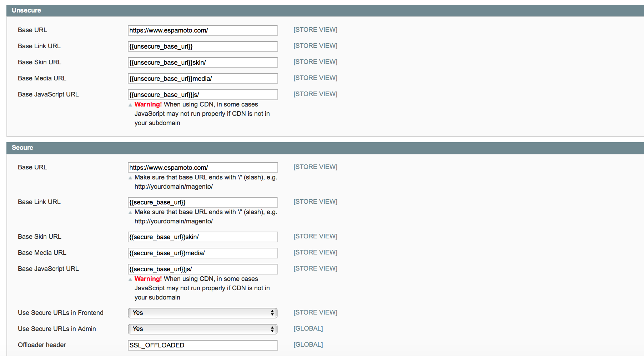This screenshot has width=644, height=356.
Task: Click the [GLOBAL] label beside Offloader header
Action: coord(308,344)
